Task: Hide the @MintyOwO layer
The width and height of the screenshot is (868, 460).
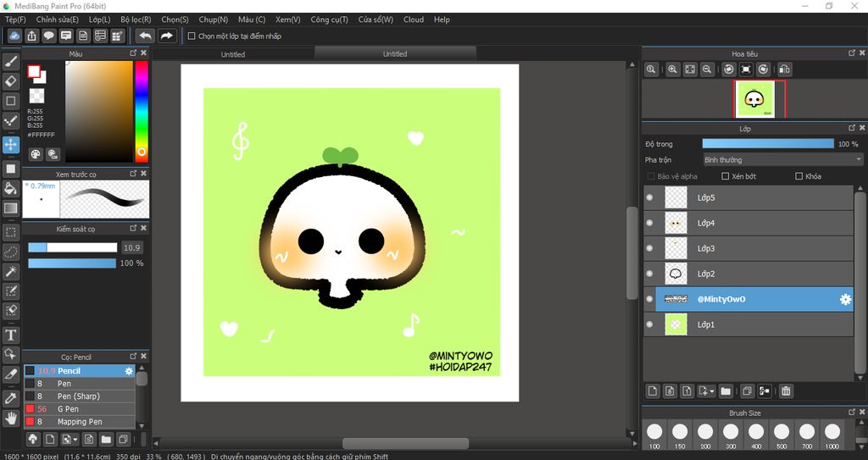Action: (x=650, y=300)
